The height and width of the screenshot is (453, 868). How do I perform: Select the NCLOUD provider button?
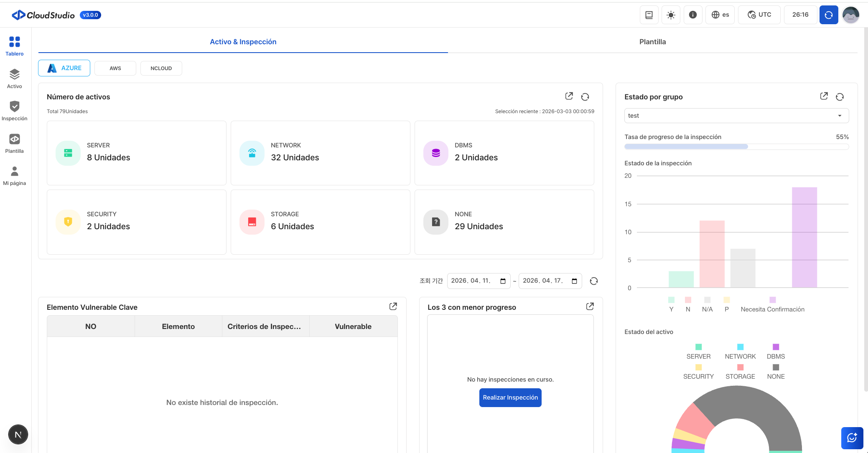tap(161, 68)
